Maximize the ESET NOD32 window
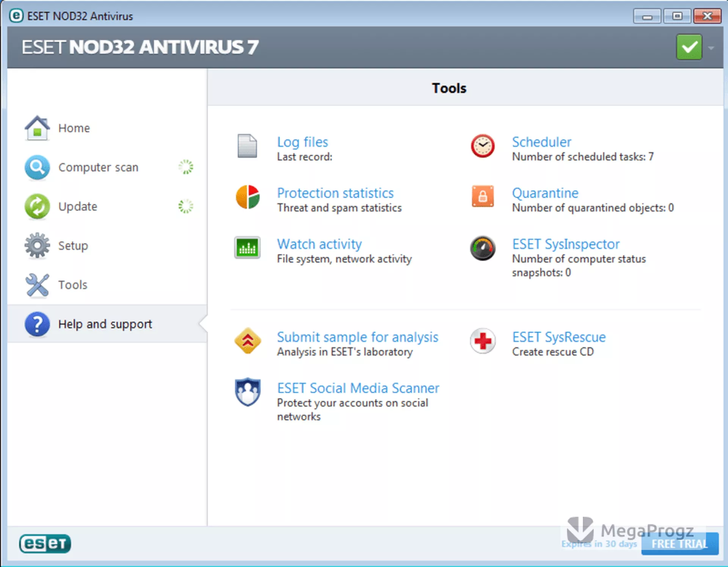Viewport: 728px width, 567px height. tap(677, 16)
